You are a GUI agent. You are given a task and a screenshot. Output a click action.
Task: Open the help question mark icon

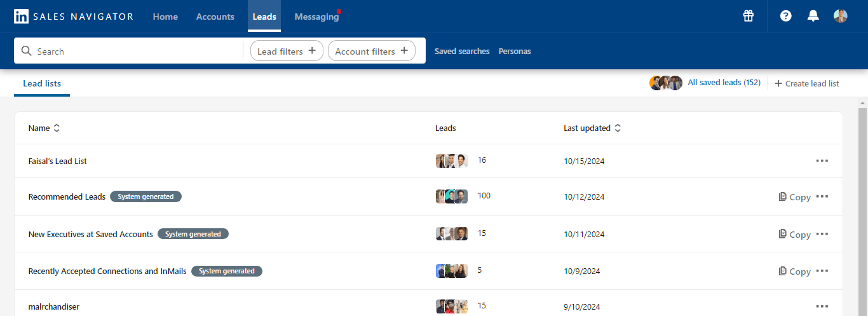[786, 17]
